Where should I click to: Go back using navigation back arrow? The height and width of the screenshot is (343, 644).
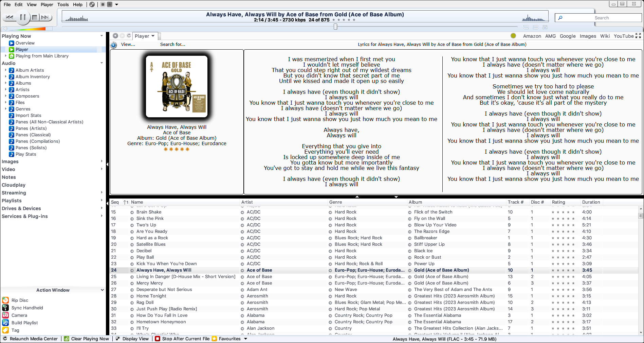[x=115, y=36]
